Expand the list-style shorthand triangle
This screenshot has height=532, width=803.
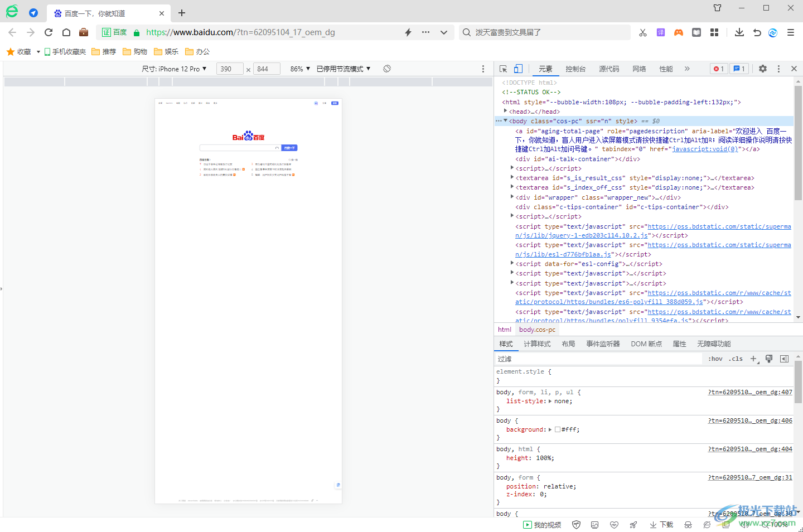click(x=550, y=401)
